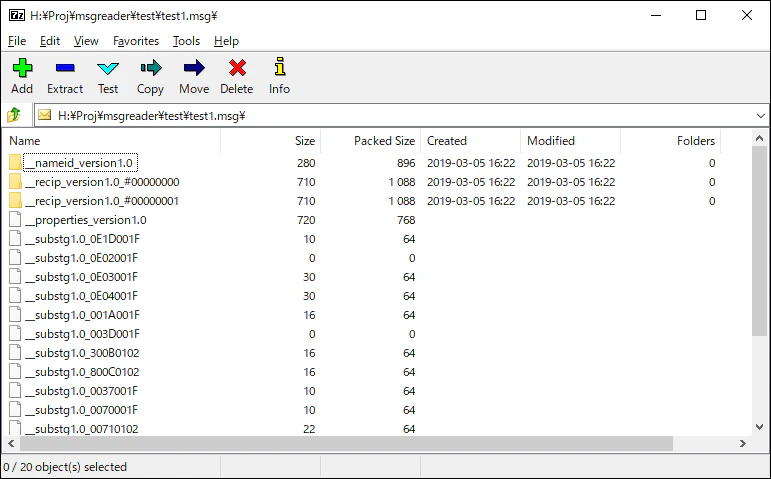Screen dimensions: 771x479
Task: Click the address bar path field
Action: 401,116
